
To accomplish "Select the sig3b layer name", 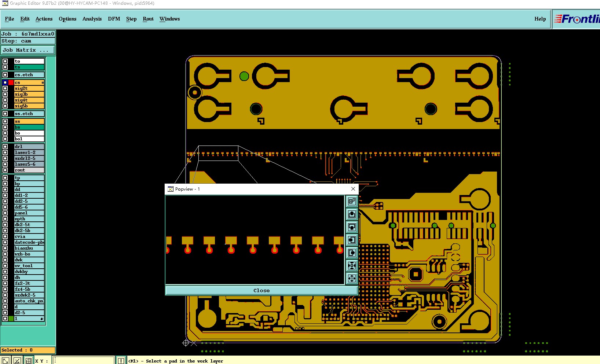I will [x=29, y=94].
